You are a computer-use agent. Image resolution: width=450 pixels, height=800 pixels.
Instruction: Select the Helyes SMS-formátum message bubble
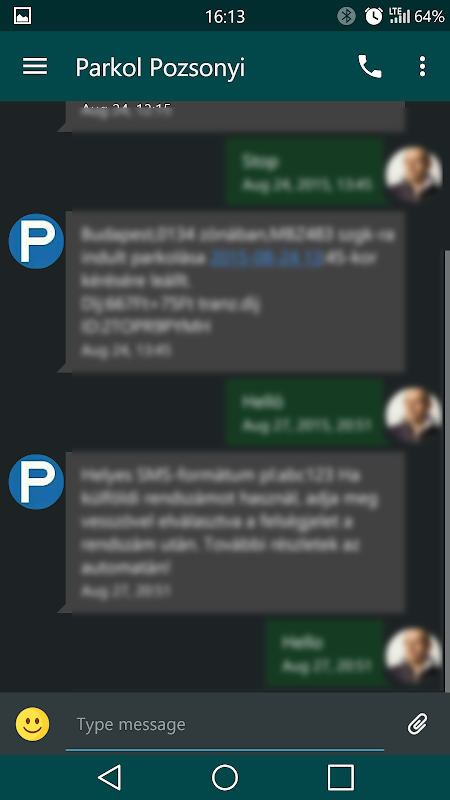tap(235, 533)
